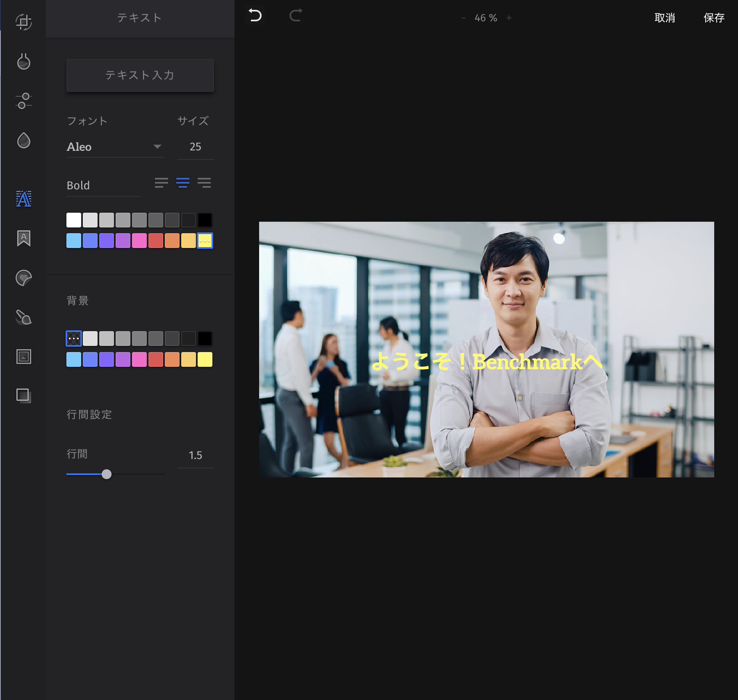Click 取消 to cancel editing
This screenshot has width=738, height=700.
click(665, 18)
